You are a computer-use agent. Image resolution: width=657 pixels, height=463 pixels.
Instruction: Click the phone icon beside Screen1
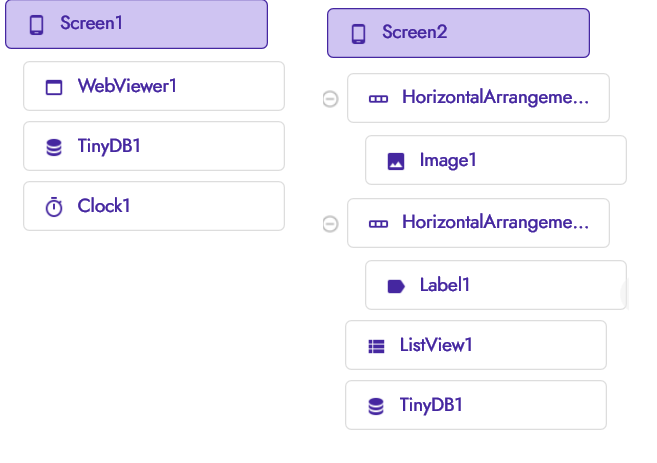click(x=37, y=25)
